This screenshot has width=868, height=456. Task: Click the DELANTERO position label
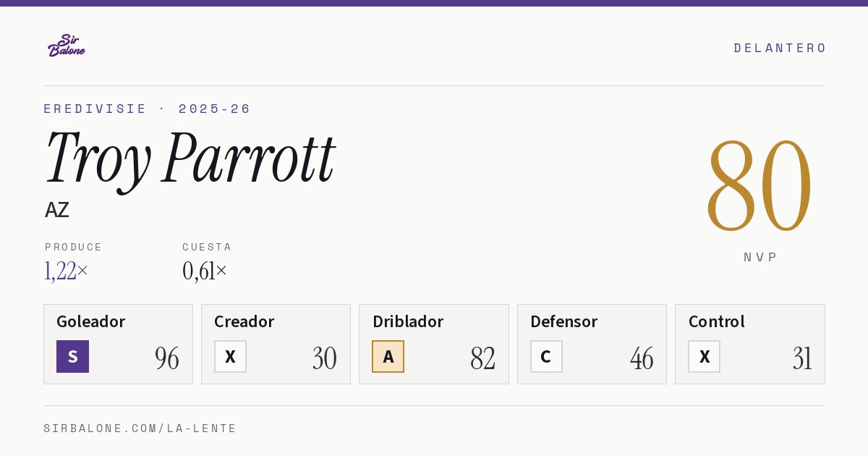[x=780, y=48]
